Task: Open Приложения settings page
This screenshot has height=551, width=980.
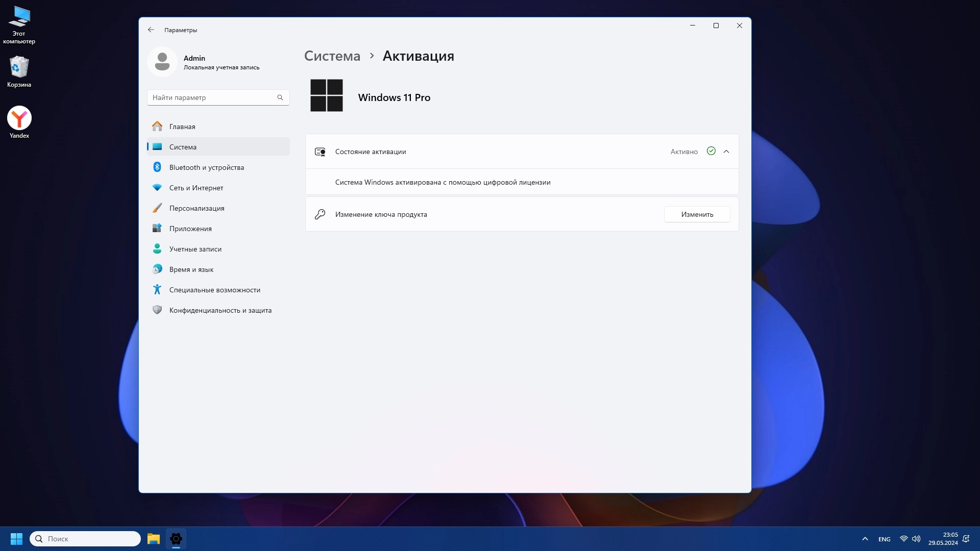Action: [190, 229]
